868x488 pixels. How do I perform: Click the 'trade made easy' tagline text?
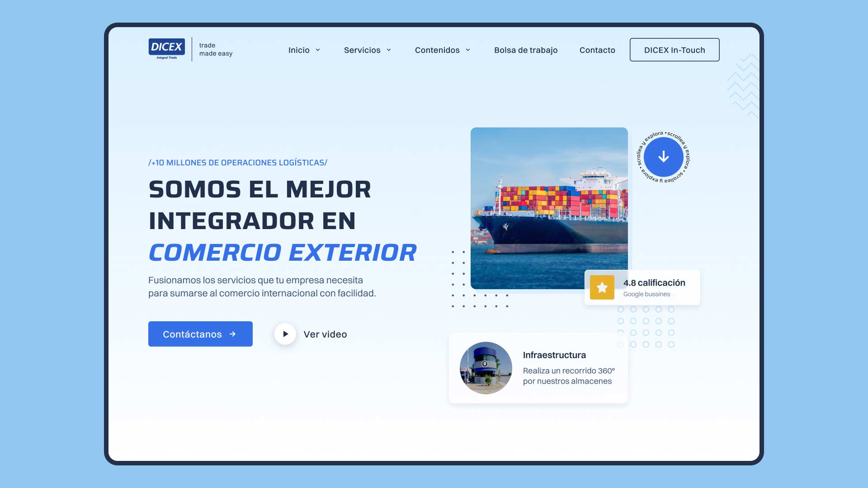coord(215,49)
